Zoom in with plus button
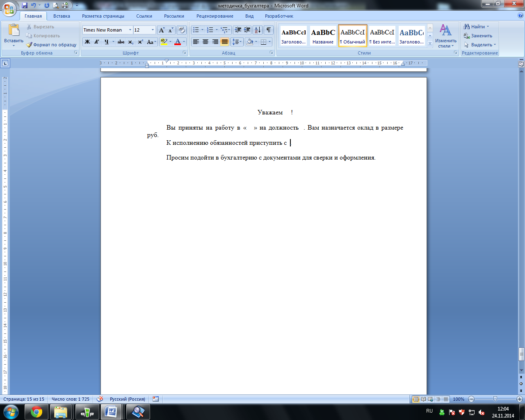 [x=519, y=399]
